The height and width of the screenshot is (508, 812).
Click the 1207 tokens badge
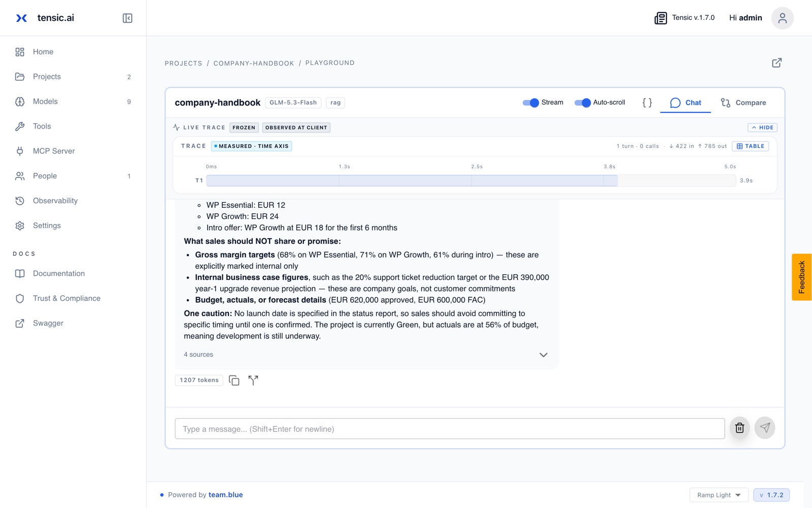199,380
